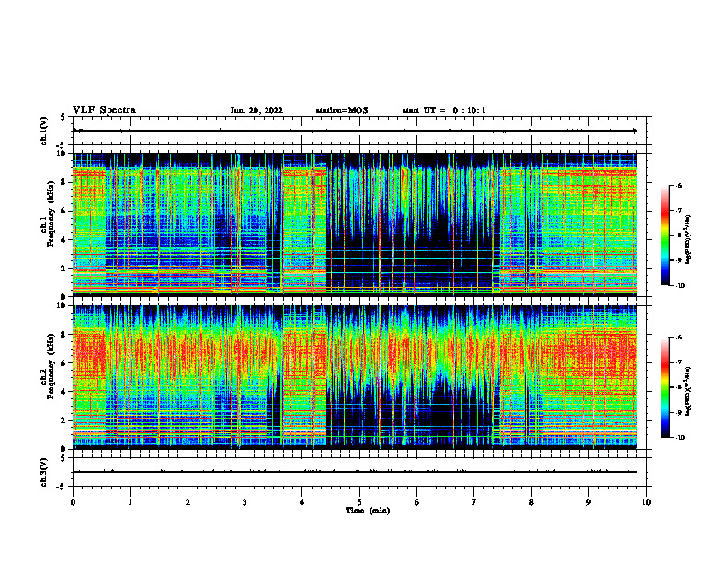Click the "Time (min)" x-axis title
Image resolution: width=728 pixels, height=563 pixels.
pos(368,511)
